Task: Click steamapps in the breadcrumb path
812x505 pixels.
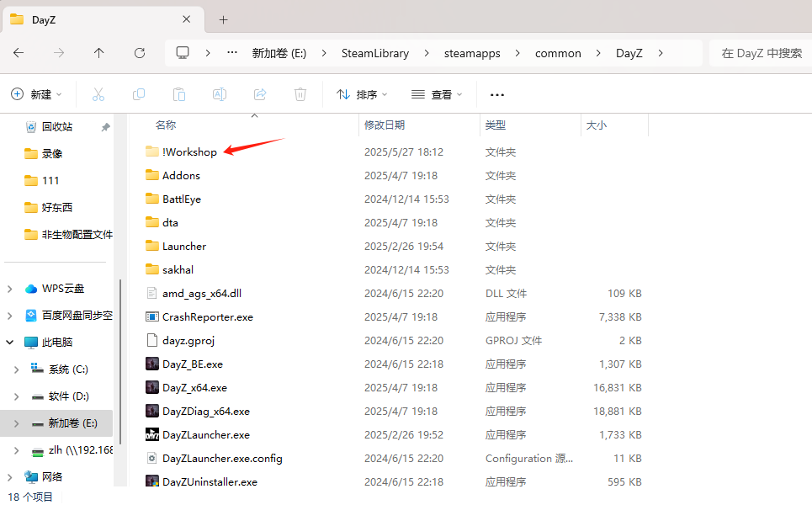Action: coord(472,53)
